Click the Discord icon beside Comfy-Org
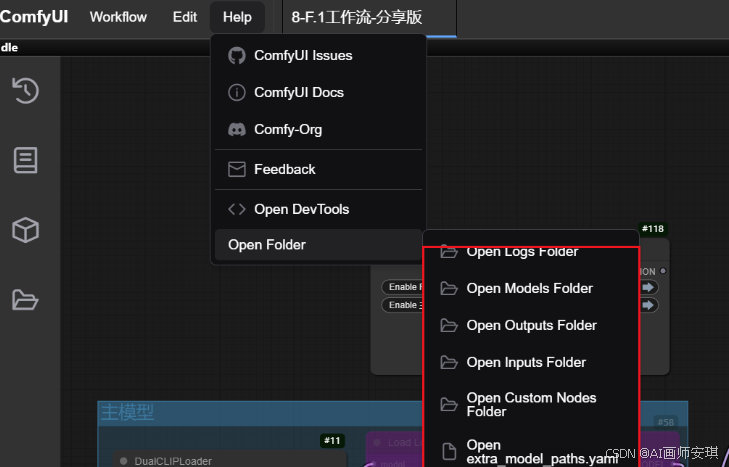The image size is (729, 467). (x=237, y=129)
